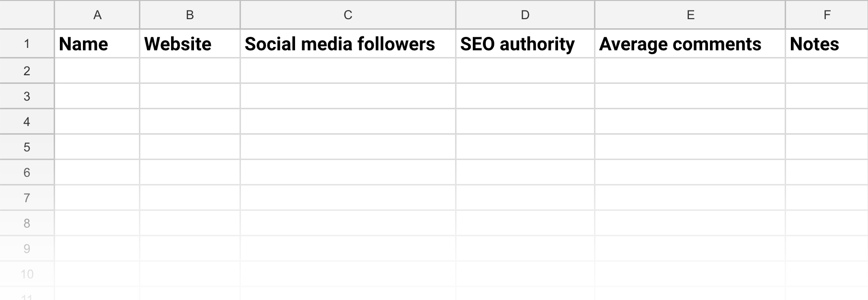Select column B header
868x300 pixels.
190,15
